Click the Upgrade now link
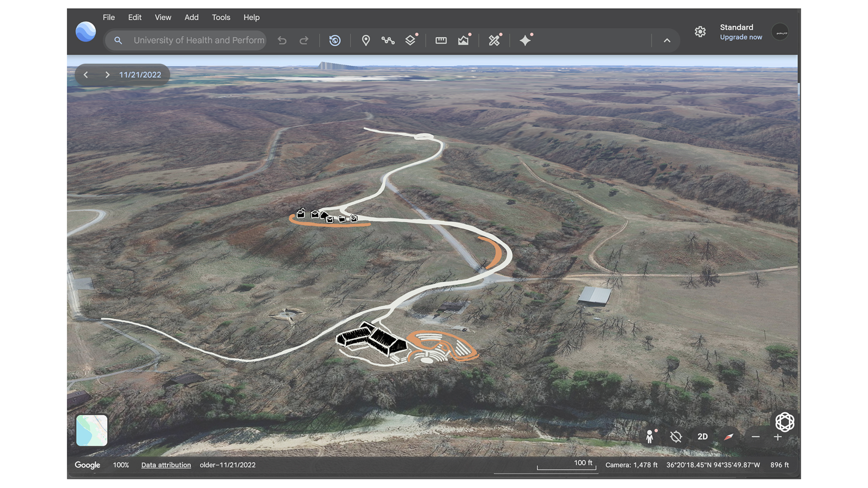Screen dimensions: 868x488 [x=741, y=37]
